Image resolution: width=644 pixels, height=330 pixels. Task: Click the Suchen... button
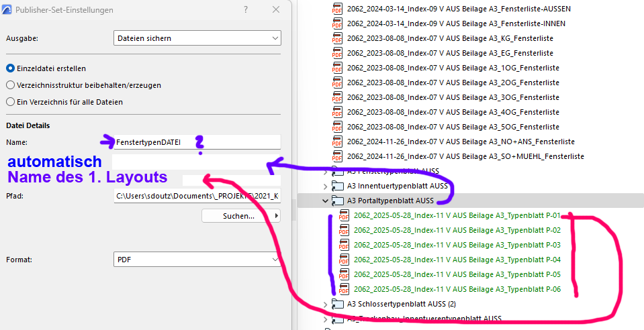click(241, 216)
